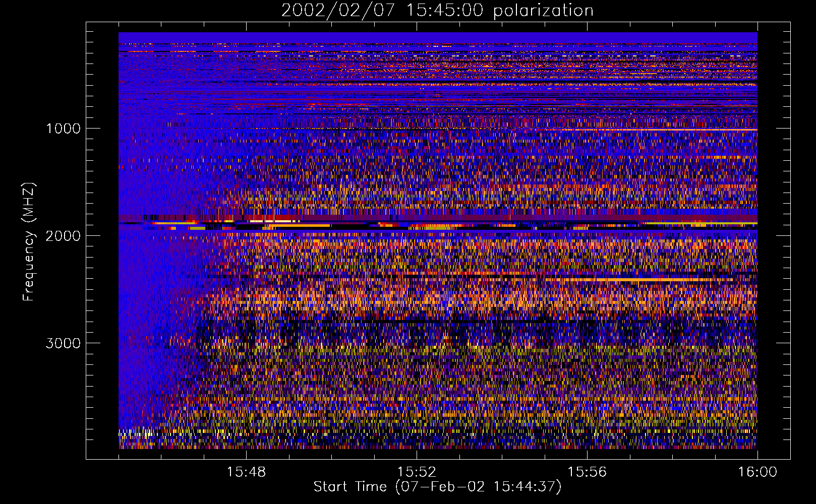816x504 pixels.
Task: Click the 'Start Time (07-Feb-02 15:44:37)' label
Action: pyautogui.click(x=437, y=487)
